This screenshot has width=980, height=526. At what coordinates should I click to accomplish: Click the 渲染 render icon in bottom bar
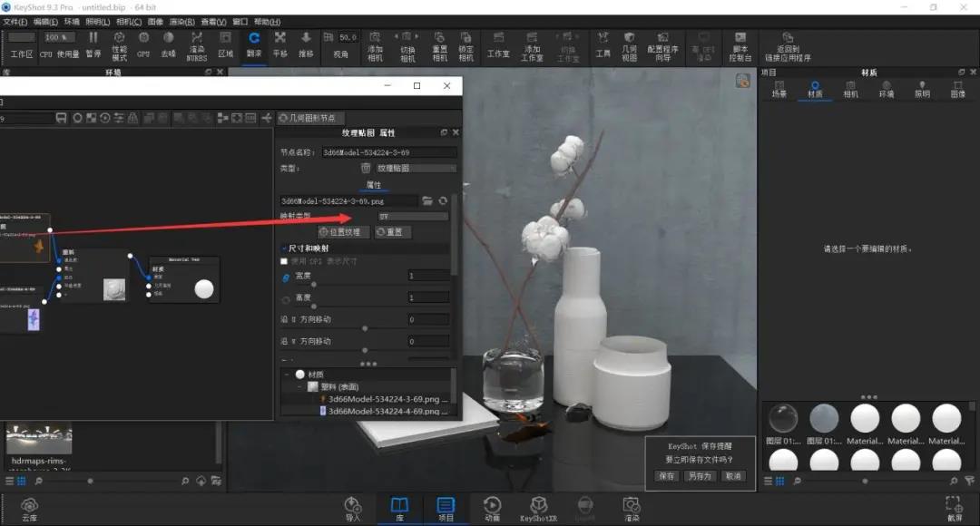coord(632,509)
